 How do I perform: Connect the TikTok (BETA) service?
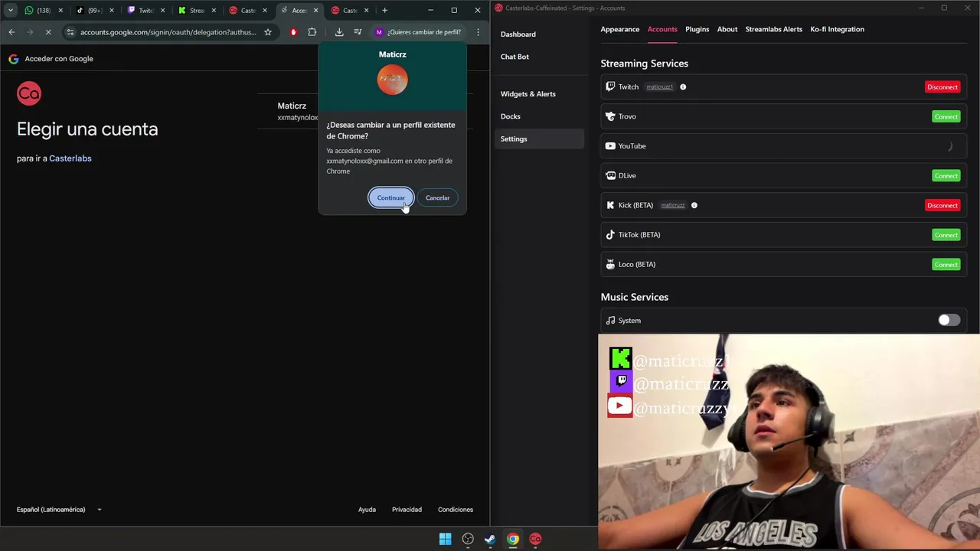[946, 235]
